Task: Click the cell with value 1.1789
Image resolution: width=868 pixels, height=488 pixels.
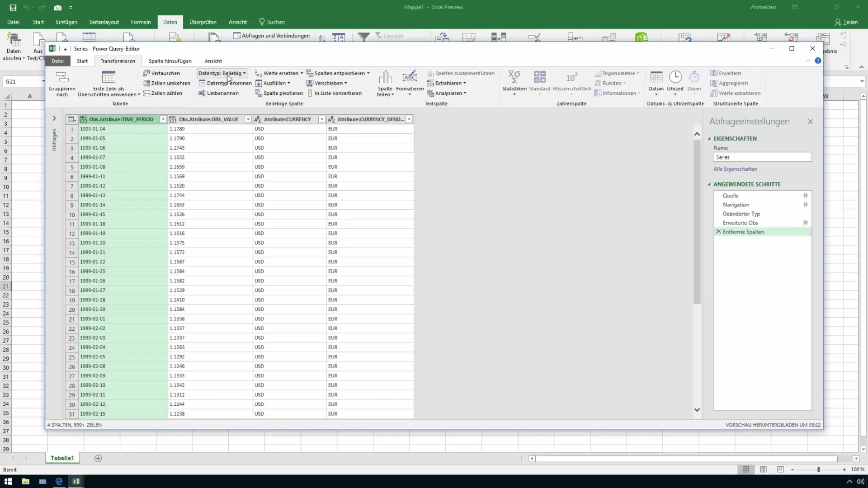Action: [x=210, y=129]
